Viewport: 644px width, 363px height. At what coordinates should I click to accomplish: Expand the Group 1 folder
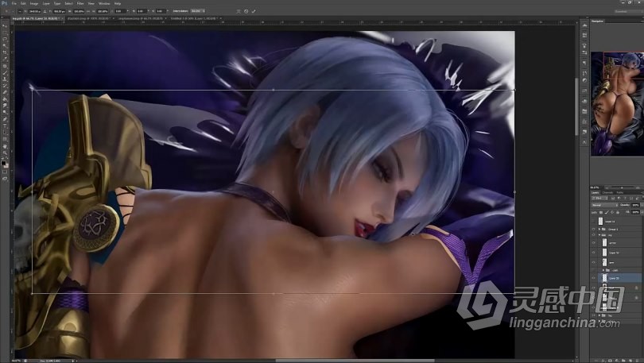coord(599,229)
